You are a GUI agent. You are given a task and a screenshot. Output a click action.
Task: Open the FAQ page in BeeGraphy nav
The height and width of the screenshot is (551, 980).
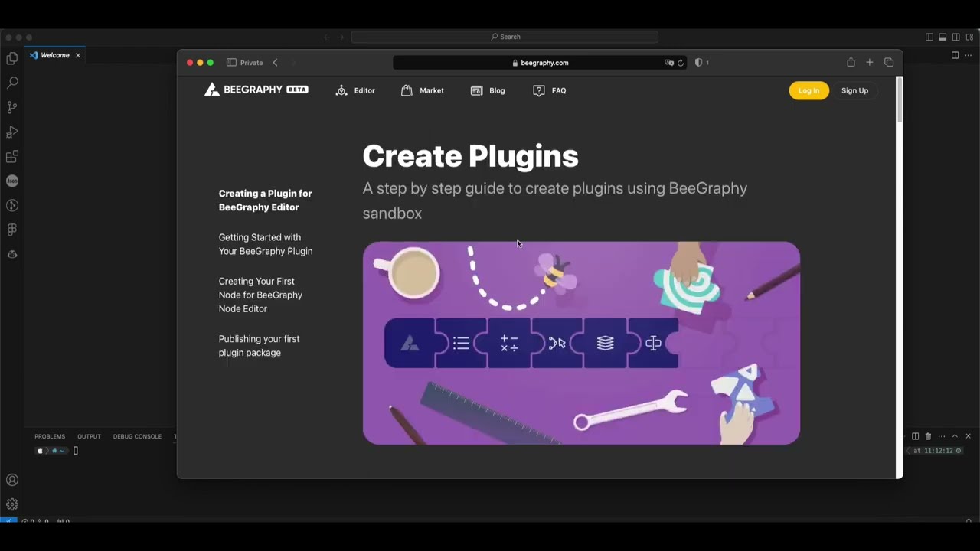point(559,90)
